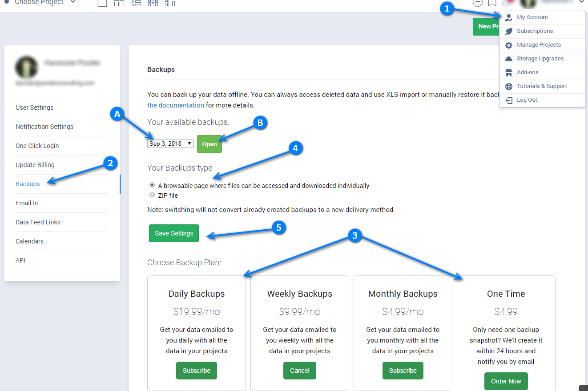Select ZIP file backup type
The height and width of the screenshot is (391, 588).
(152, 195)
